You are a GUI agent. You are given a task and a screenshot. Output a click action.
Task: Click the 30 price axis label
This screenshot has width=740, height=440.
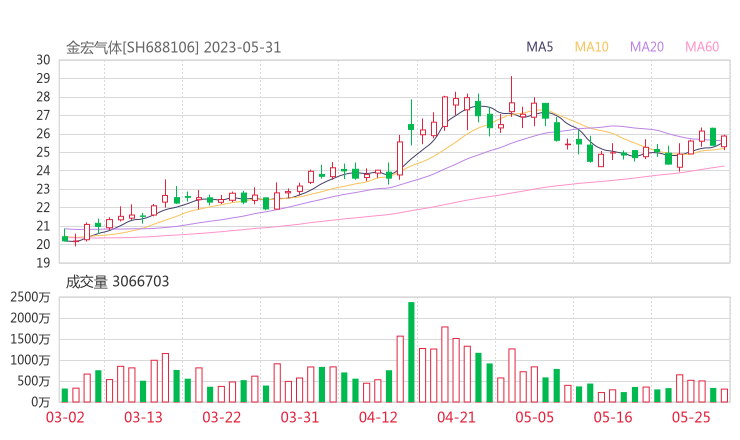43,60
